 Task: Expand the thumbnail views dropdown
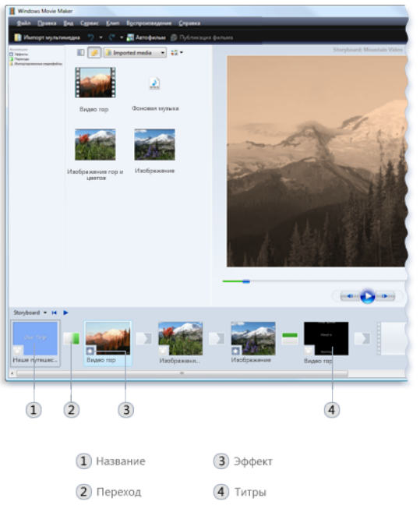[177, 52]
